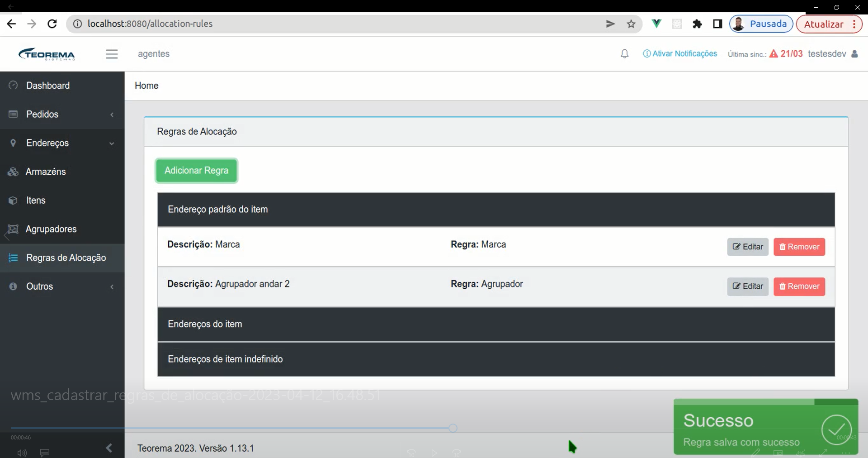Click the send page icon in address bar
Screen dimensions: 868x458
click(610, 24)
